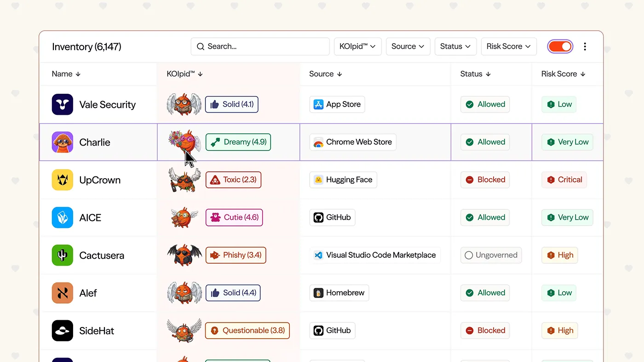
Task: Click the UpCrown yellow app icon
Action: [63, 180]
